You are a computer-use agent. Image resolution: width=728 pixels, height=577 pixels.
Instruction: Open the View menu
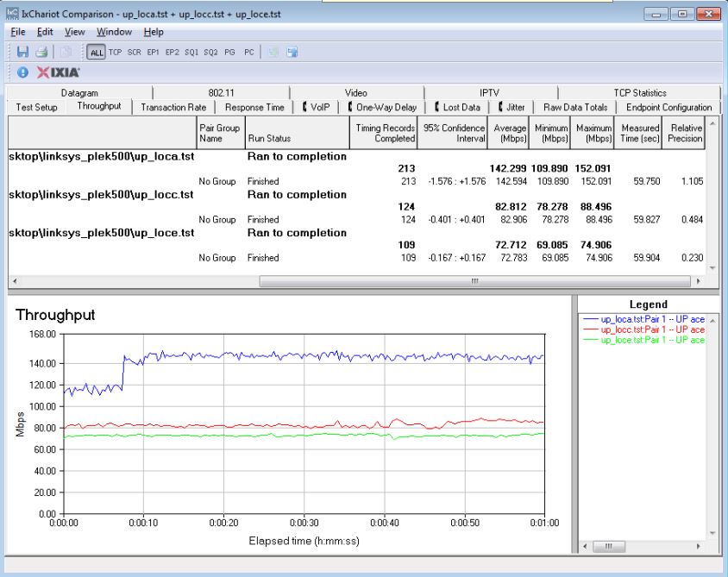pos(75,32)
